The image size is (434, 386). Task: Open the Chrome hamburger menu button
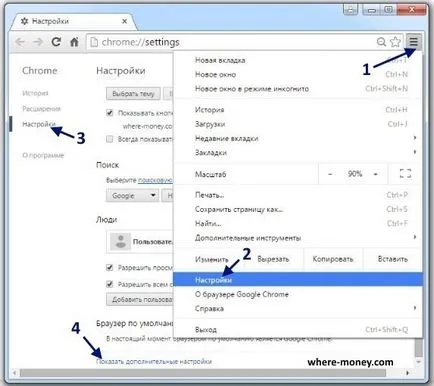(x=413, y=42)
